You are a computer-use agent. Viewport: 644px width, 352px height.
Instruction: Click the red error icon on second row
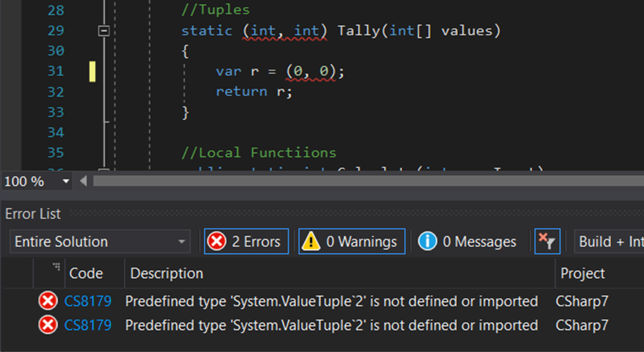pyautogui.click(x=48, y=326)
